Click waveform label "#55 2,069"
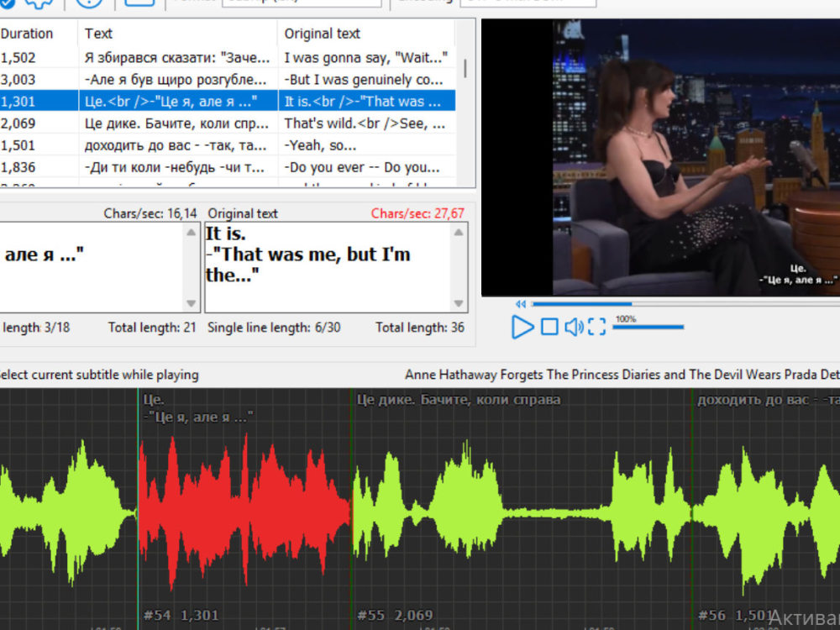Viewport: 840px width, 630px height. (x=395, y=615)
